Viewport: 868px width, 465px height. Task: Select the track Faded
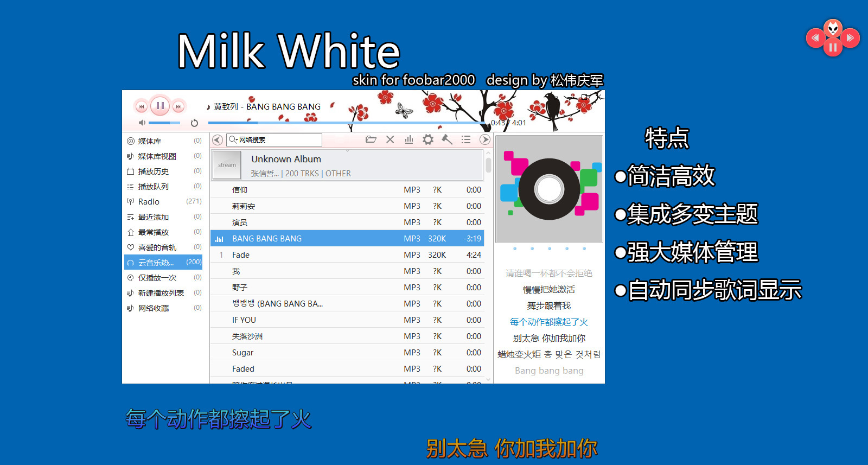(347, 369)
